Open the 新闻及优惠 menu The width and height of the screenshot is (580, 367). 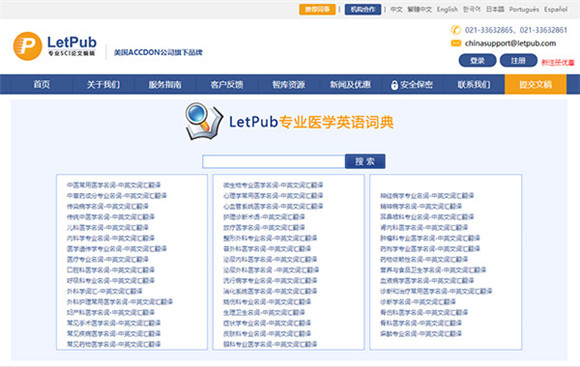click(350, 84)
